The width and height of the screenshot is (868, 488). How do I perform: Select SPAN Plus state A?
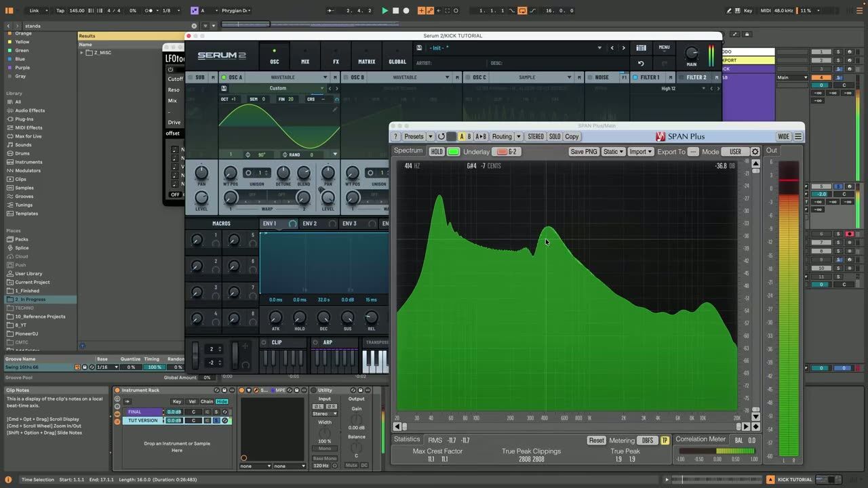(462, 136)
